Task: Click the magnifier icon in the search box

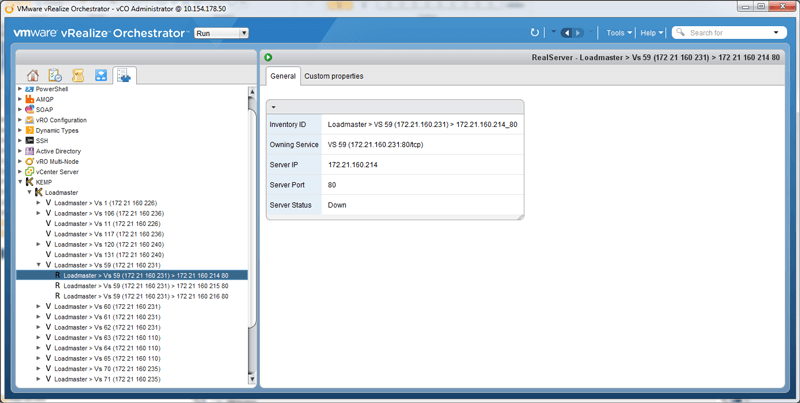Action: pos(680,32)
